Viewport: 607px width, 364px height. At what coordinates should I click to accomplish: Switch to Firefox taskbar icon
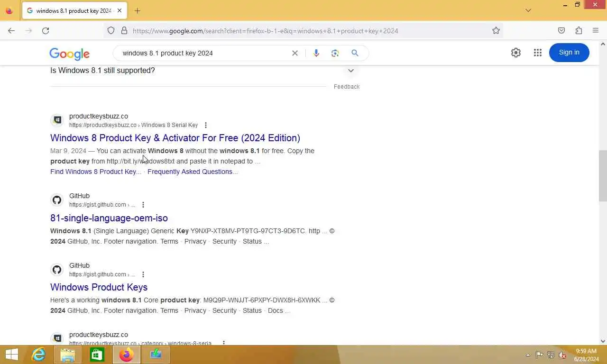(x=127, y=355)
